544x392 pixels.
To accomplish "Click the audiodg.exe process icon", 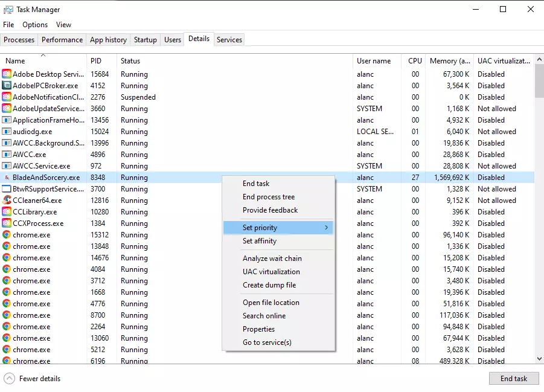I will tap(7, 132).
